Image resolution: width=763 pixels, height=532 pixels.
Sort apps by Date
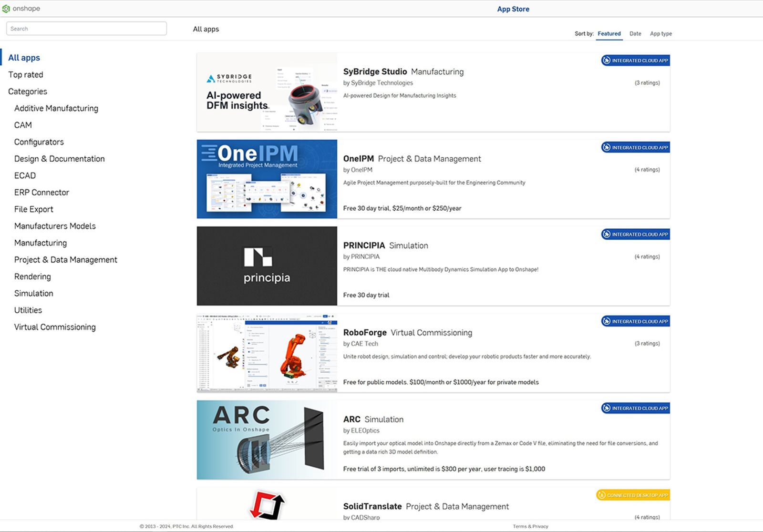tap(635, 34)
